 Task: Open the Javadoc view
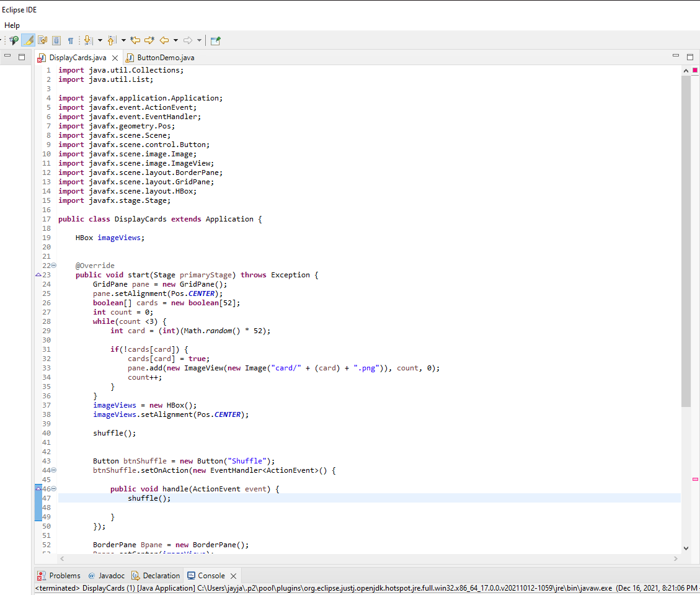pos(107,575)
